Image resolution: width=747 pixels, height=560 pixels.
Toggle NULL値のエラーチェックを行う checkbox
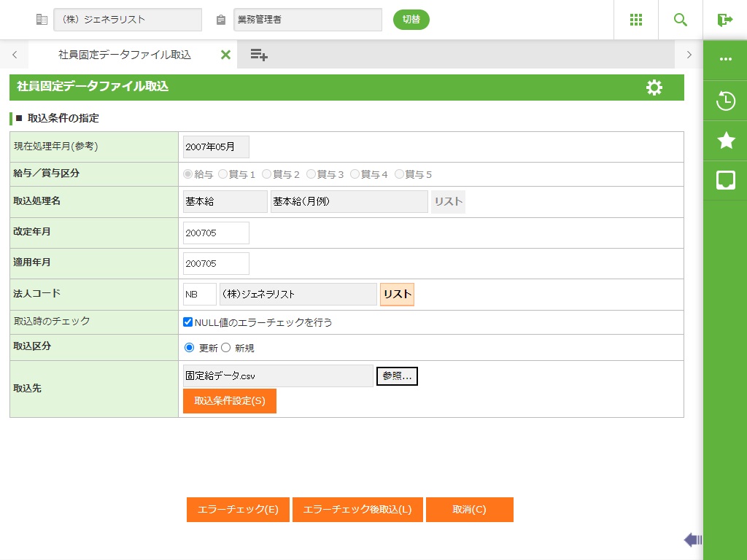tap(187, 322)
